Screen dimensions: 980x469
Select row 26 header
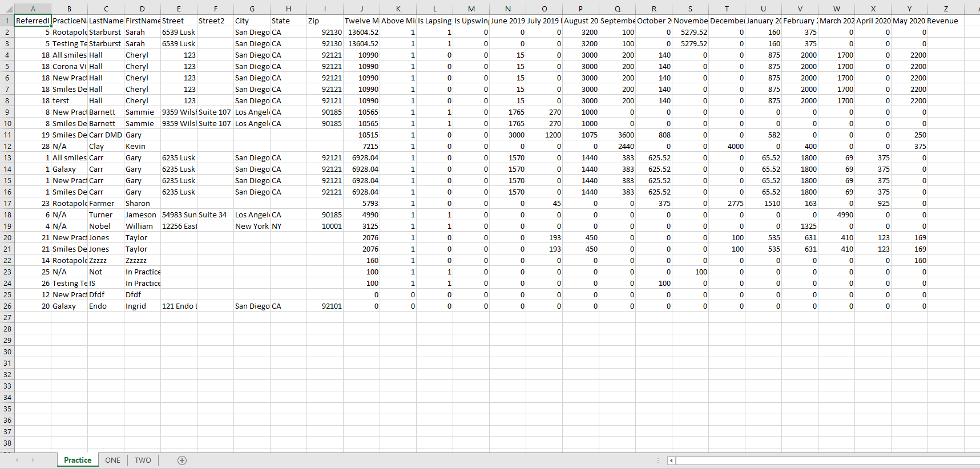click(x=7, y=306)
